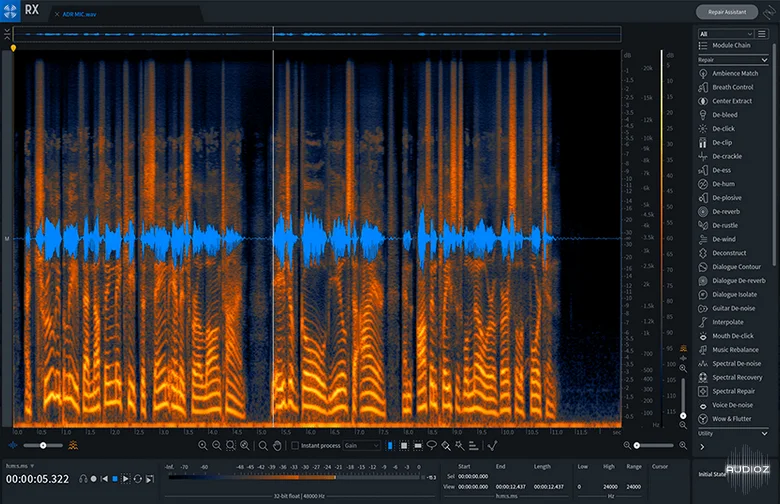Open Module Chain
The image size is (780, 504).
pos(725,45)
